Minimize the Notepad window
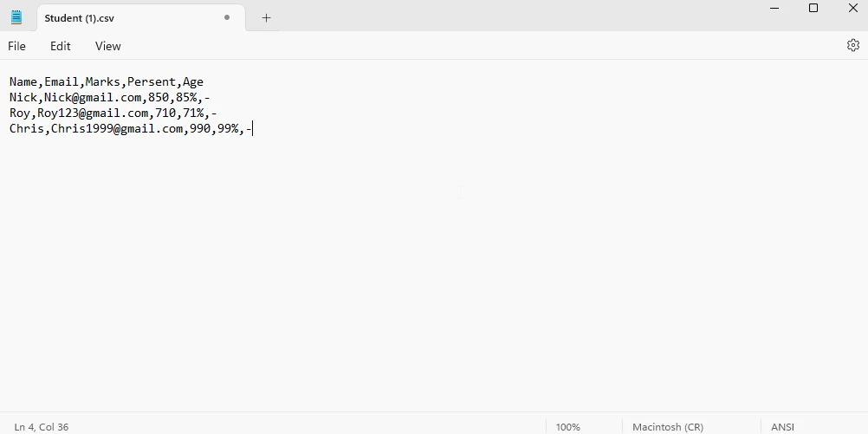Image resolution: width=868 pixels, height=434 pixels. coord(773,9)
